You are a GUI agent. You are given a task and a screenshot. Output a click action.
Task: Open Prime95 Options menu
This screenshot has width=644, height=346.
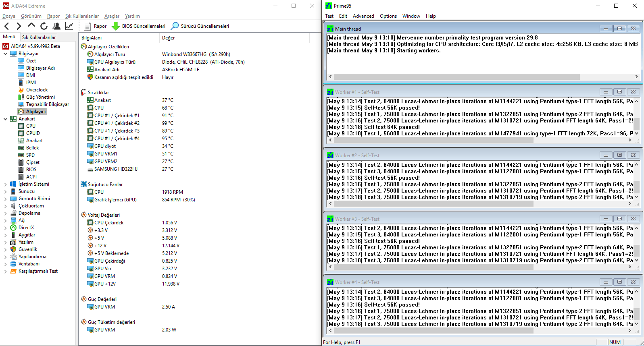tap(388, 16)
